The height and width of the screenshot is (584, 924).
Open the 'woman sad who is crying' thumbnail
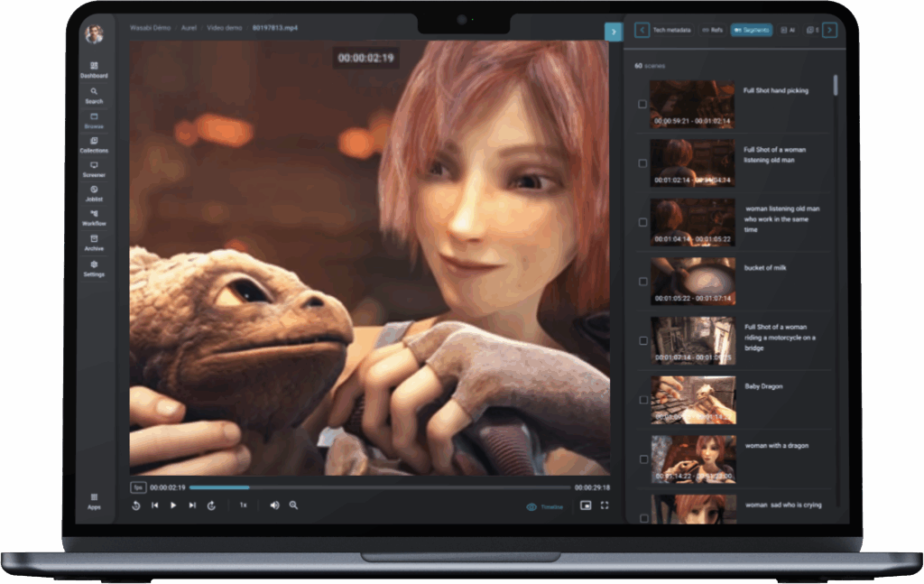(x=694, y=508)
